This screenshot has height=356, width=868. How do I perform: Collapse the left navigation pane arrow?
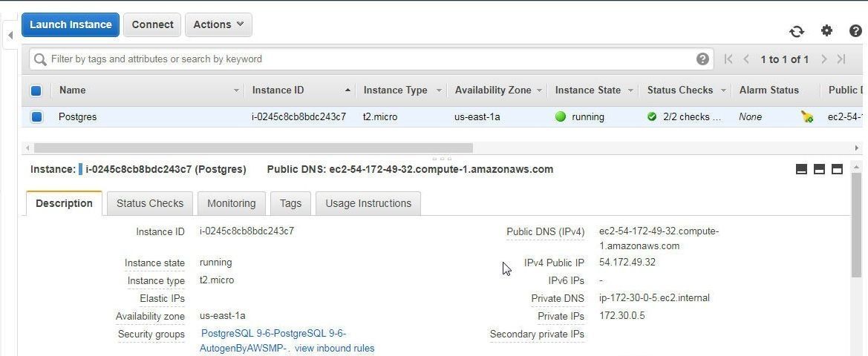10,36
